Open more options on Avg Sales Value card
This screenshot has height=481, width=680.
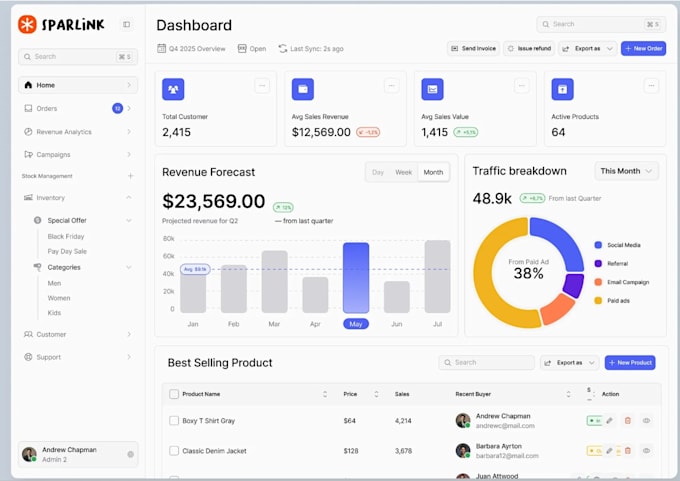522,85
